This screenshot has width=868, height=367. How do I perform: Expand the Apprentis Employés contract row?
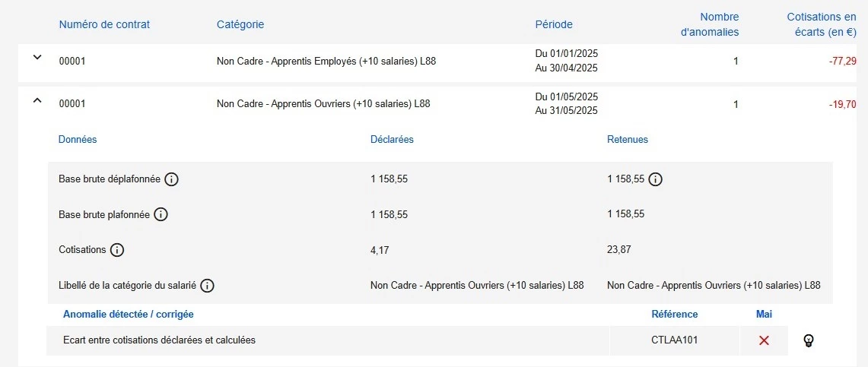37,58
